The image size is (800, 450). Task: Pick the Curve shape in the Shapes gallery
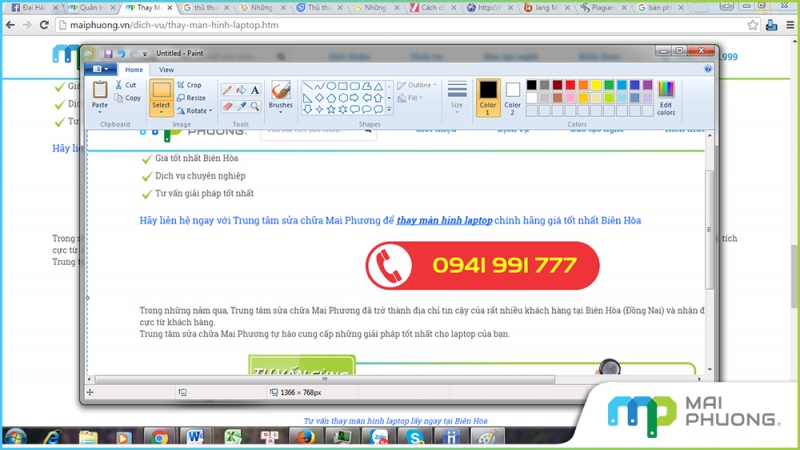pyautogui.click(x=319, y=86)
